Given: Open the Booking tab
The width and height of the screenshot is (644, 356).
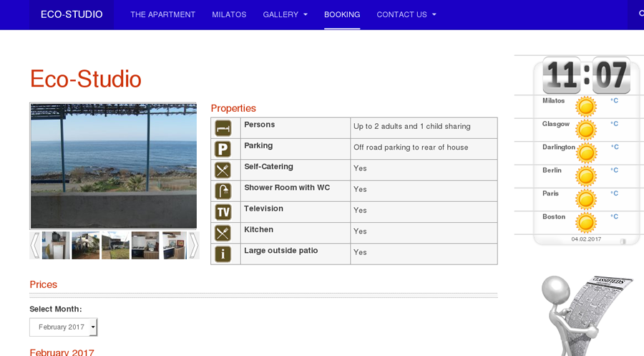Looking at the screenshot, I should (x=342, y=14).
